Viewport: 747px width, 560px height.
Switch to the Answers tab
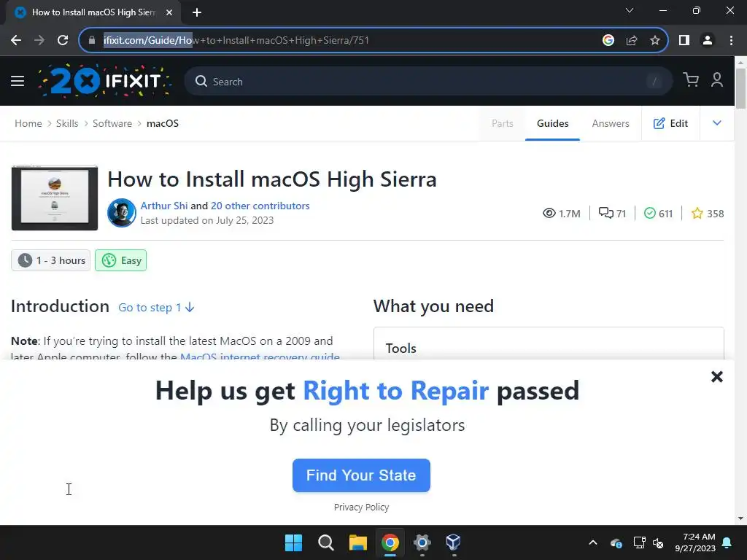pos(611,123)
